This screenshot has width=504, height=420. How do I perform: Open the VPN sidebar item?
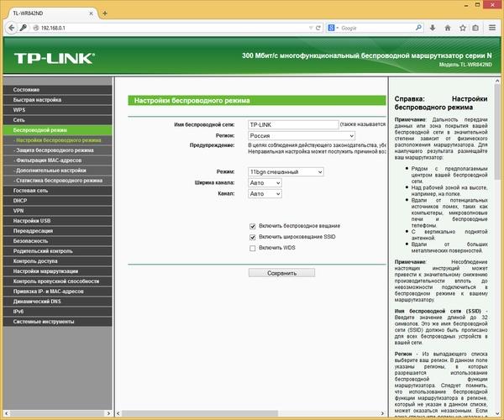[x=58, y=211]
